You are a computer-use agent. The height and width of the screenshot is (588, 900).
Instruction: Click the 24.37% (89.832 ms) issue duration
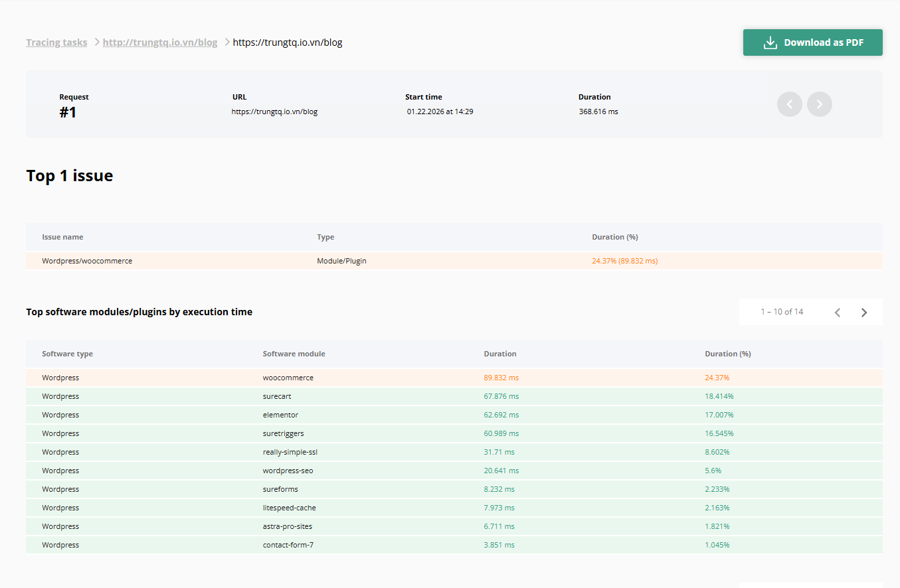[x=624, y=261]
